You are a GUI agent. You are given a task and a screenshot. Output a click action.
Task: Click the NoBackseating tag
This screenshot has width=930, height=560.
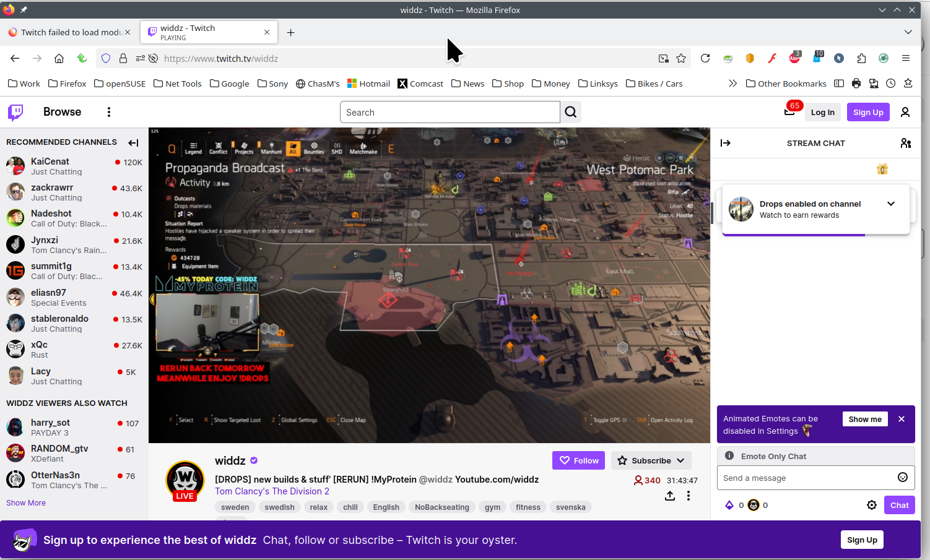click(442, 507)
